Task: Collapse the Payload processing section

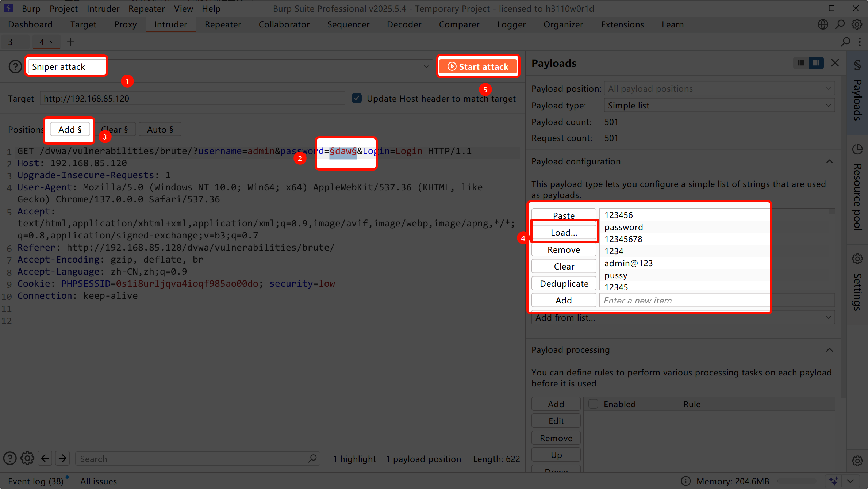Action: click(x=829, y=350)
